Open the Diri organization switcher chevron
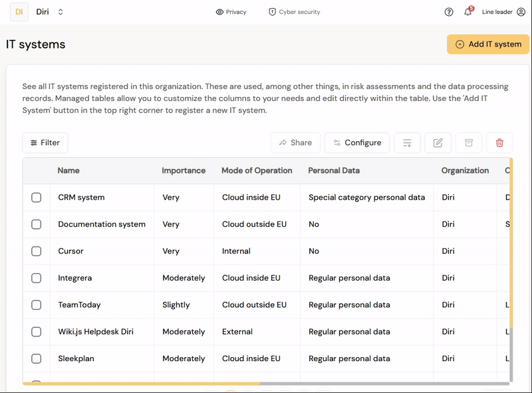 [61, 12]
